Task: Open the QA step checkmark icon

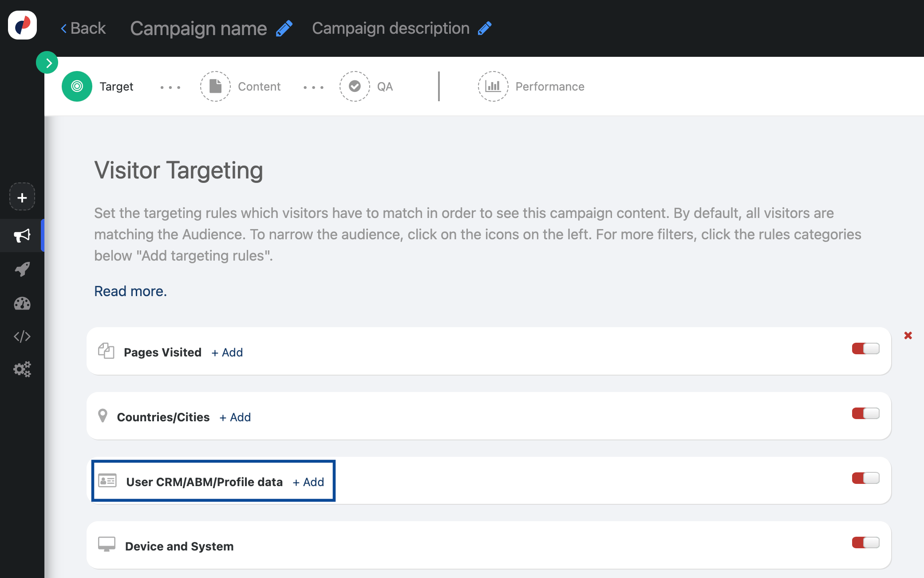Action: [x=355, y=86]
